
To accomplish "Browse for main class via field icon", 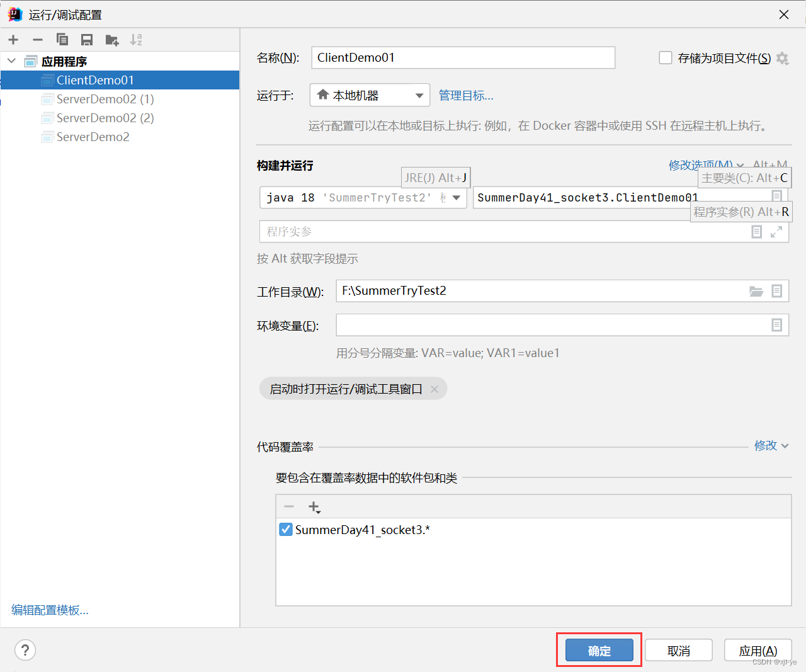I will pyautogui.click(x=776, y=196).
